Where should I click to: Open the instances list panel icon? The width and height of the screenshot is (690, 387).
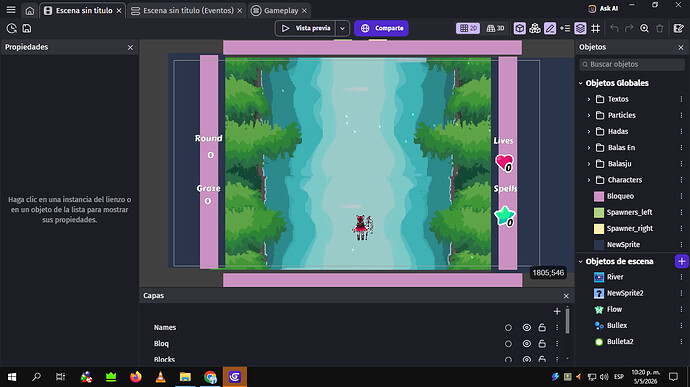pos(565,28)
